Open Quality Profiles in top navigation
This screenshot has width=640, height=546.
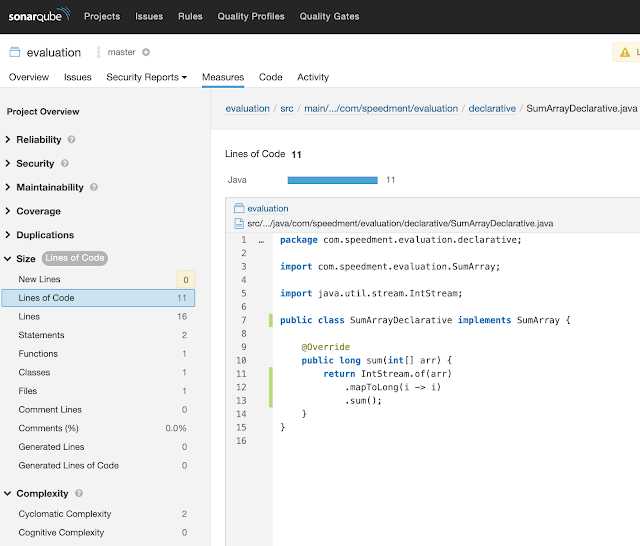pyautogui.click(x=251, y=16)
